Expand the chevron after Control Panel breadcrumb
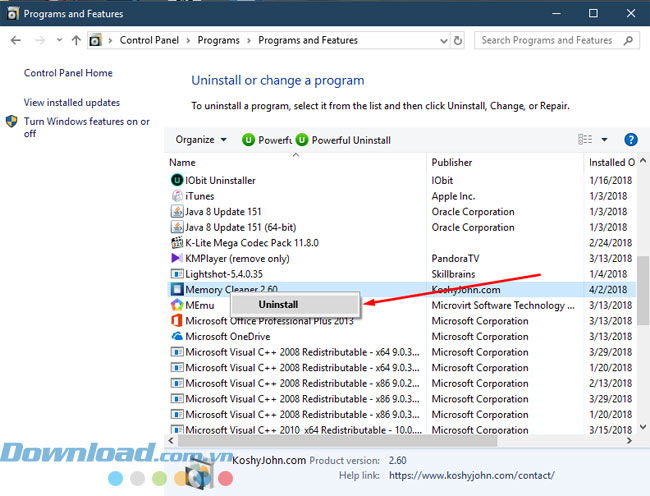Viewport: 650px width, 496px height. [x=188, y=41]
